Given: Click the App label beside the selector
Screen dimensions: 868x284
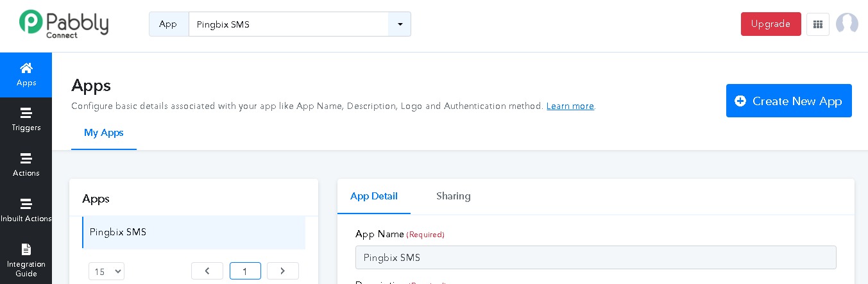Looking at the screenshot, I should [169, 24].
